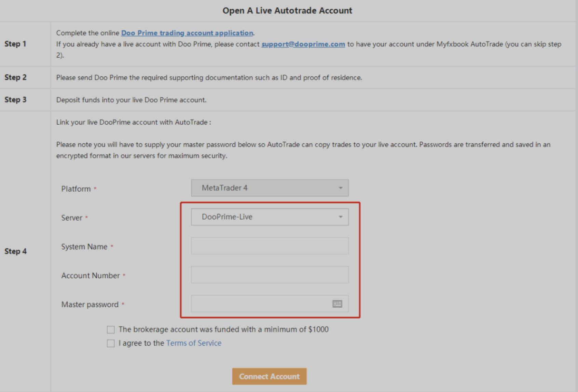Screen dimensions: 578x392
Task: Open the virtual keyboard icon in password field
Action: point(337,304)
